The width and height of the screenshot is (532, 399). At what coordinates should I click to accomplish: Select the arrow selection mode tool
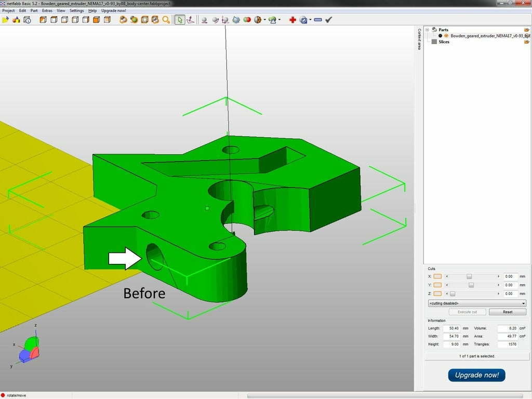tap(179, 20)
